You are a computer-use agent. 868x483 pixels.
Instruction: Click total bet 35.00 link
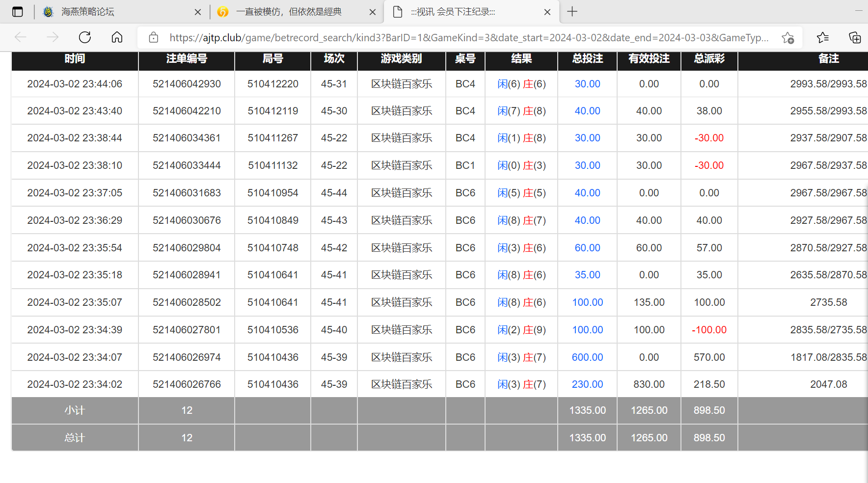pos(587,275)
